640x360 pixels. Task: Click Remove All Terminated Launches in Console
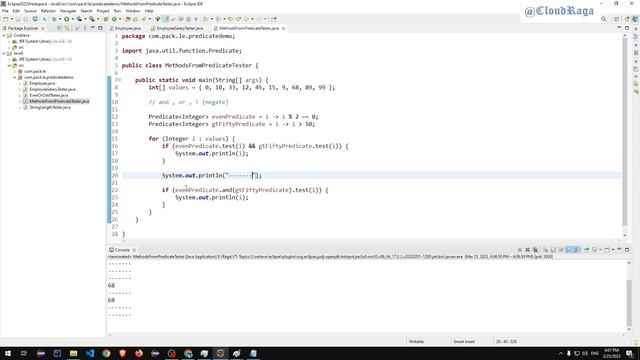pos(535,250)
